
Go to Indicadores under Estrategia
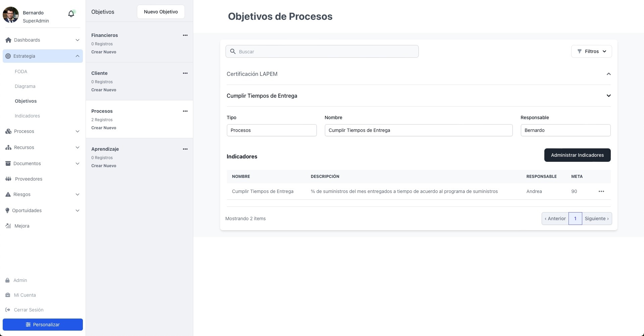(x=27, y=116)
